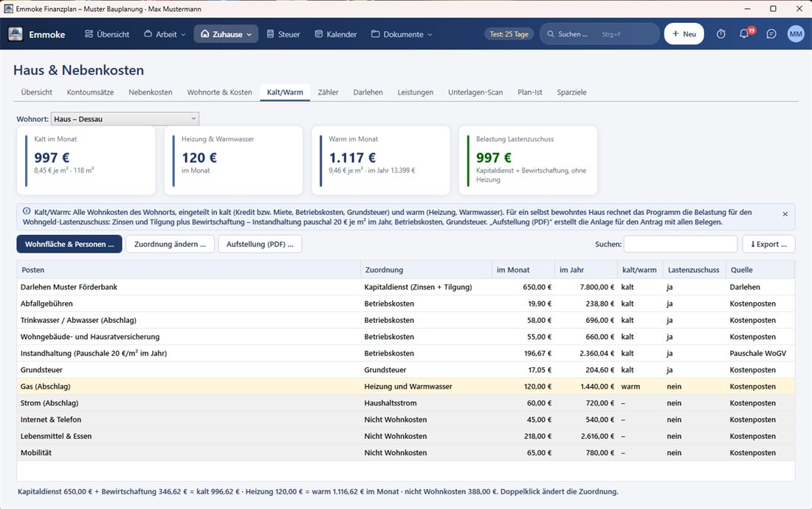This screenshot has height=509, width=812.
Task: Expand the Arbeit menu
Action: pyautogui.click(x=165, y=34)
